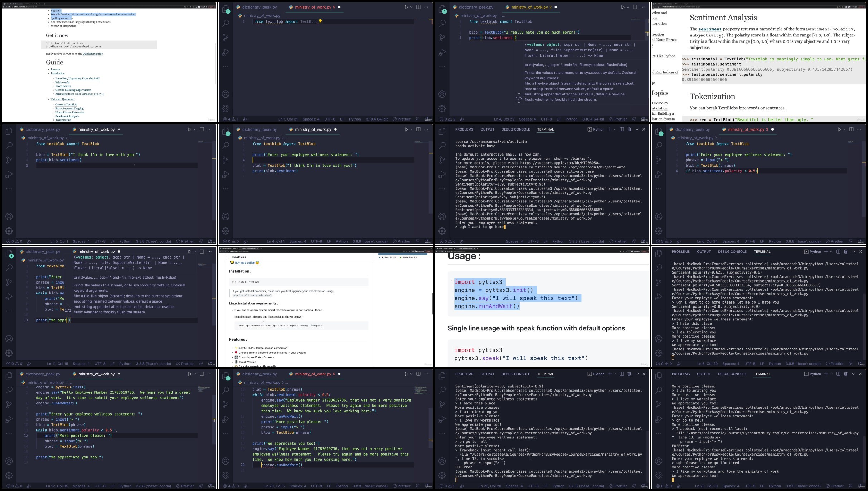The height and width of the screenshot is (491, 868).
Task: Open Source Control in the 'ministry_of_work.py 2' window
Action: (x=442, y=38)
